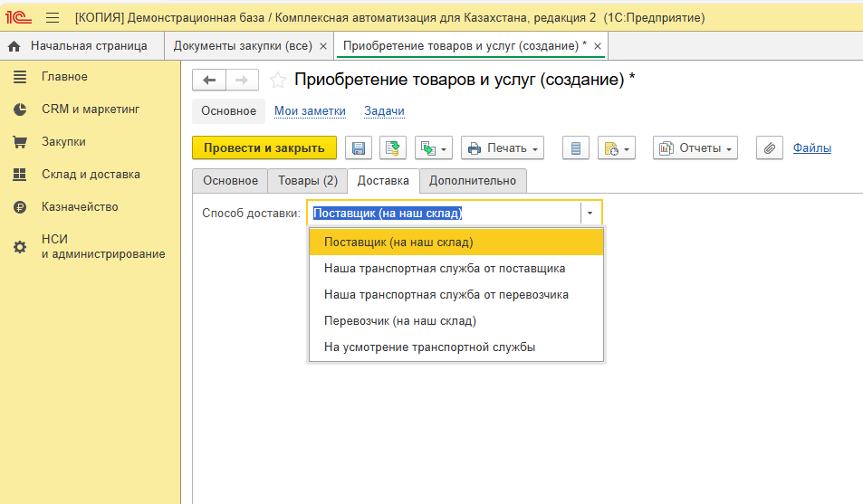
Task: Click the save (floppy disk) icon
Action: coord(359,148)
